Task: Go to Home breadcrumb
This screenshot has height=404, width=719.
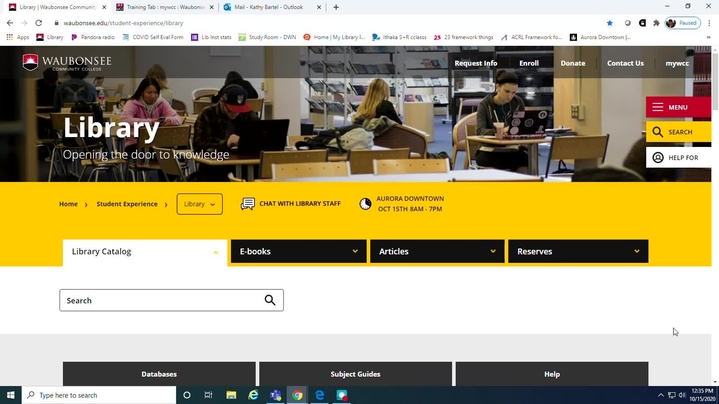Action: (68, 204)
